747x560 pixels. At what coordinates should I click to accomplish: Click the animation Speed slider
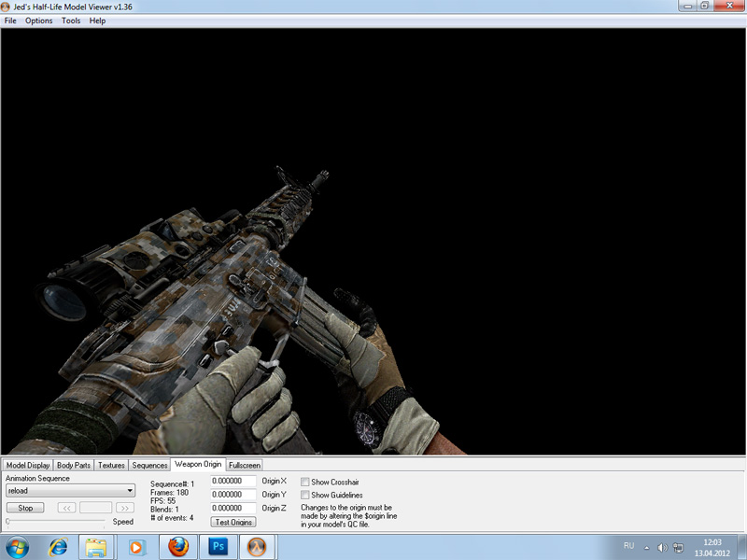56,522
